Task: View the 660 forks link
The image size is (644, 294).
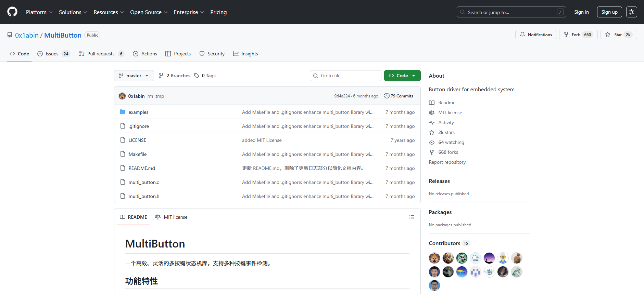Action: point(448,152)
